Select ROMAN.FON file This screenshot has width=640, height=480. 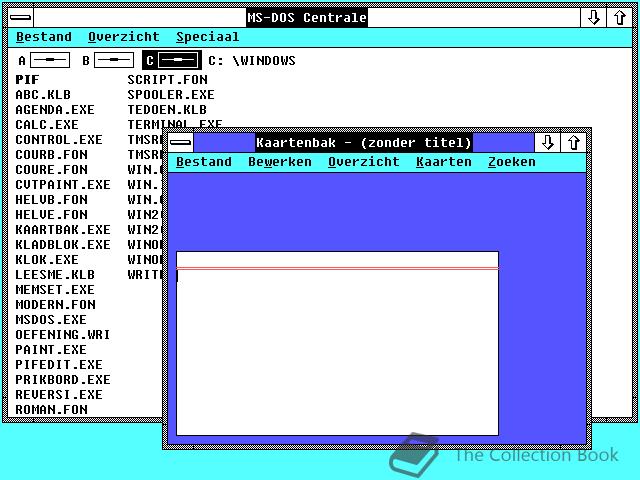51,409
